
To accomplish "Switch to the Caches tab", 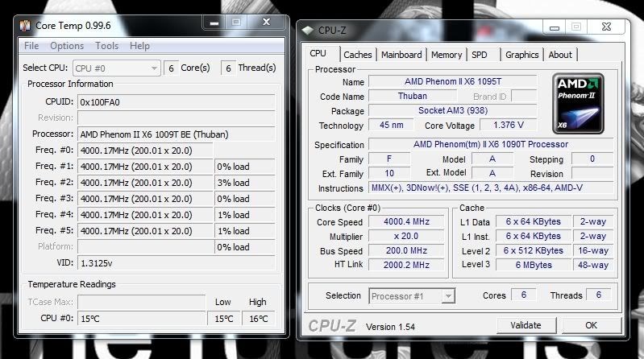I will (x=358, y=55).
